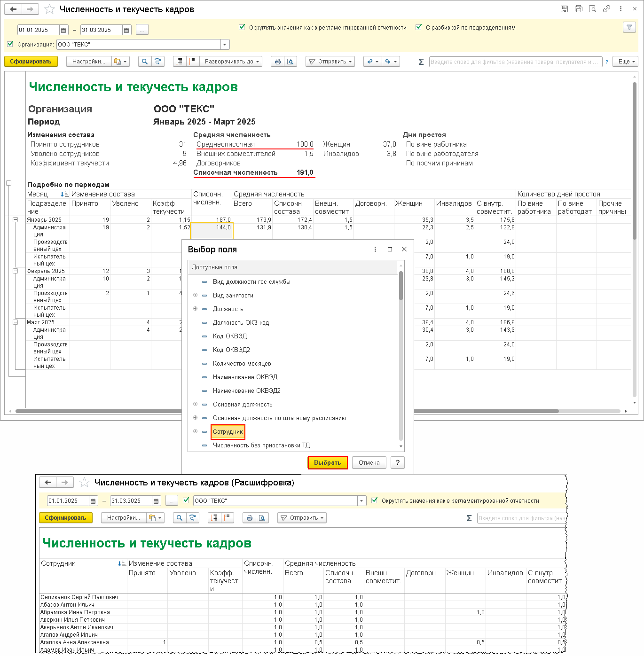Collapse the Март 2025 group
This screenshot has height=656, width=644.
pos(16,322)
